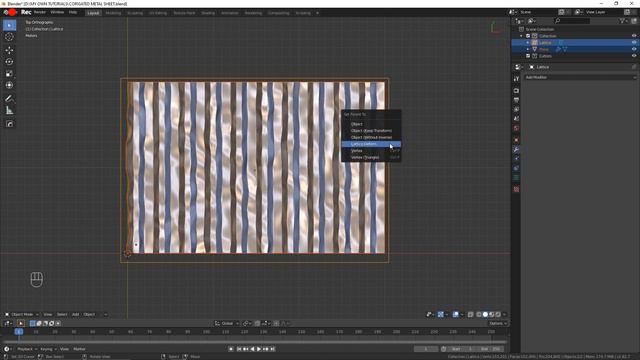
Task: Switch to the Layout workspace tab
Action: coord(93,13)
